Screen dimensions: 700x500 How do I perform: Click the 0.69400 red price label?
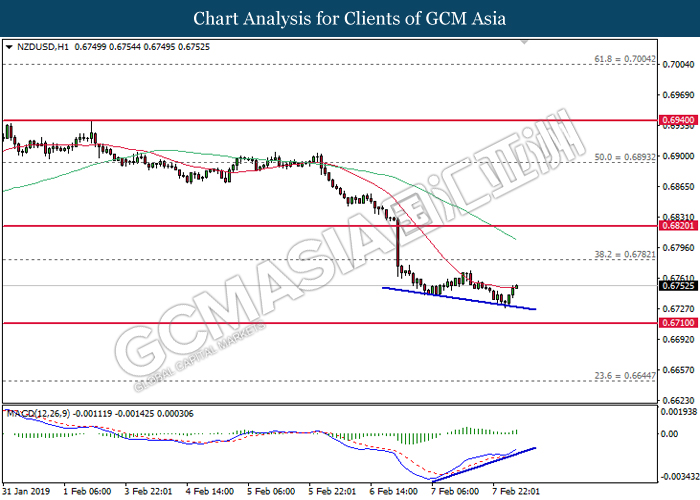(678, 120)
